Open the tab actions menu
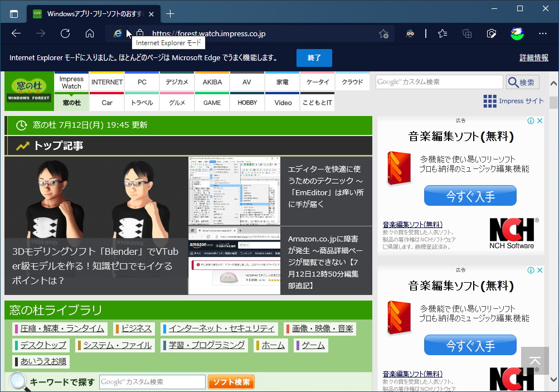This screenshot has width=559, height=392. point(13,13)
